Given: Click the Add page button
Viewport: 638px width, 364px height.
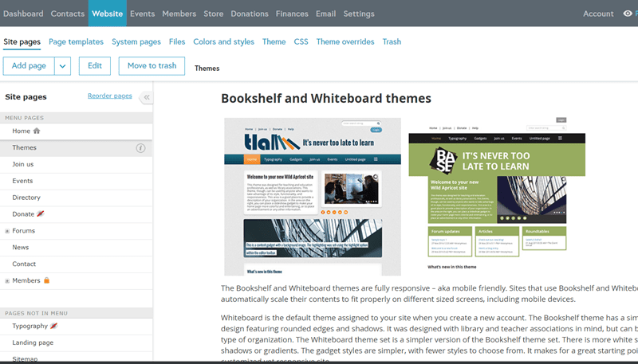Looking at the screenshot, I should point(29,66).
